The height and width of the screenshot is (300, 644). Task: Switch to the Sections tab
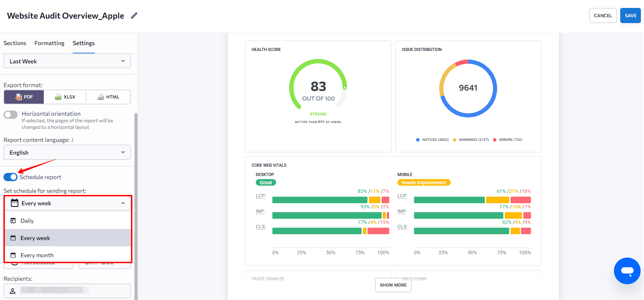pos(15,43)
